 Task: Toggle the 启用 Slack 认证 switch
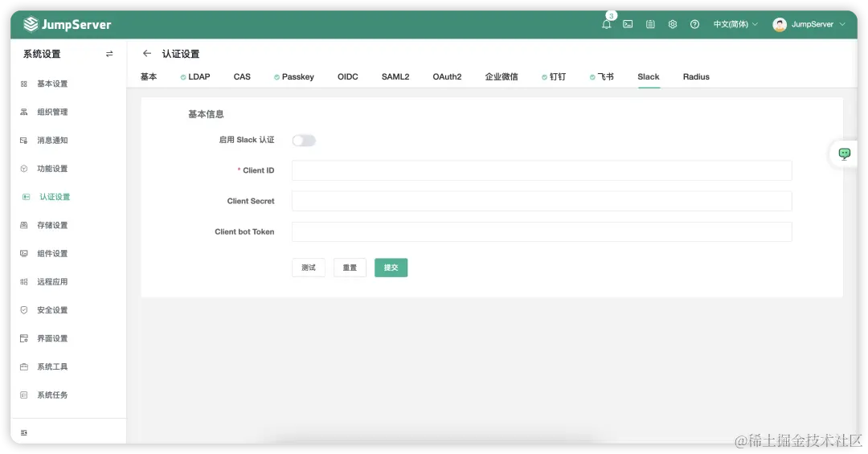304,140
